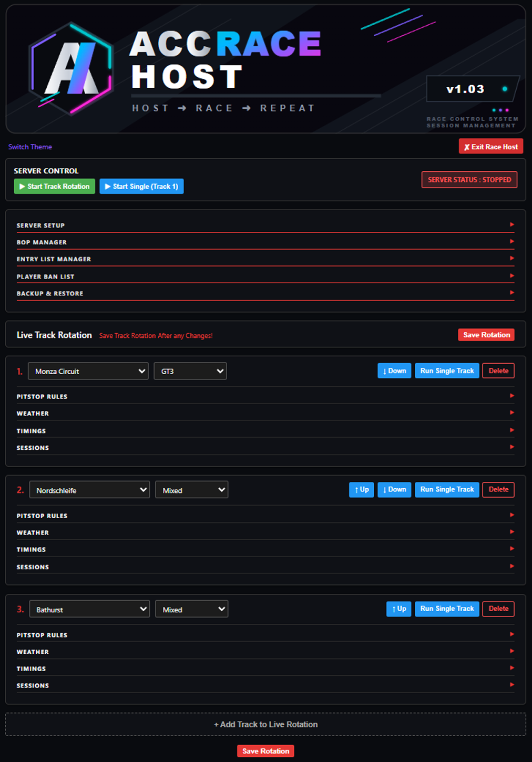Viewport: 532px width, 762px height.
Task: Run Single Track for Bathurst
Action: tap(447, 609)
